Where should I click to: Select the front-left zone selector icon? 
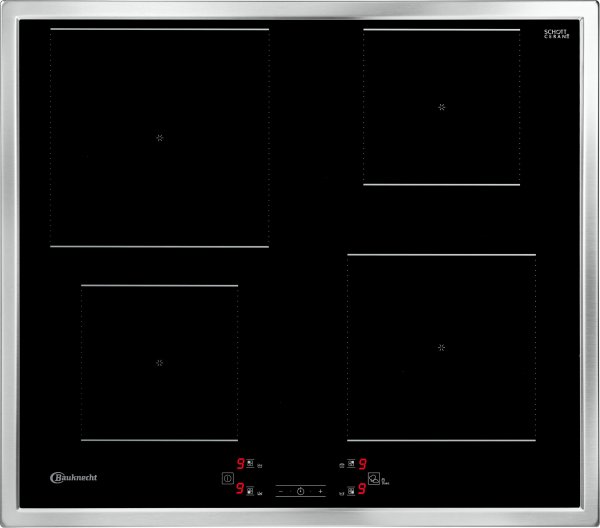250,490
